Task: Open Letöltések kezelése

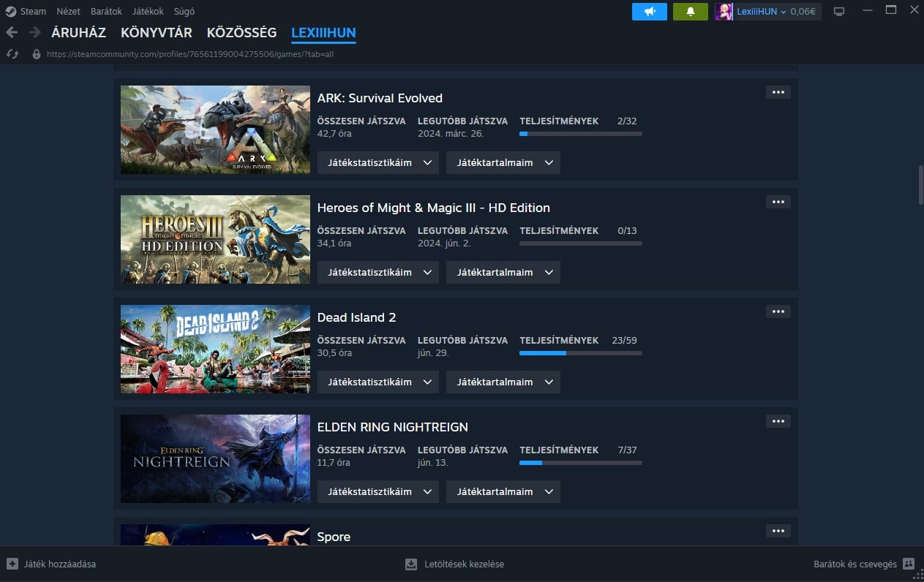Action: pyautogui.click(x=465, y=564)
